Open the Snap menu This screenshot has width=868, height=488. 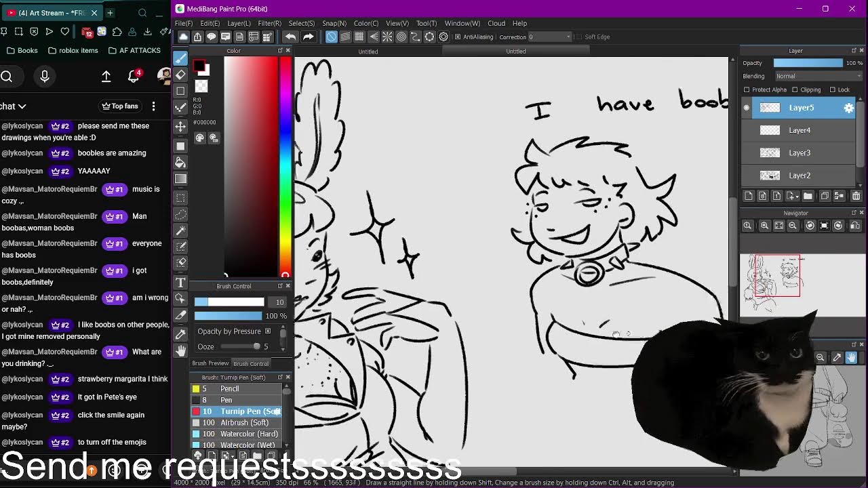point(334,23)
